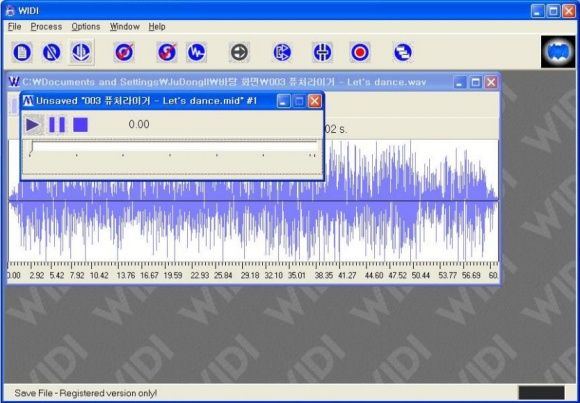Click the 35.01 mark on time ruler
The height and width of the screenshot is (403, 580).
(x=297, y=276)
